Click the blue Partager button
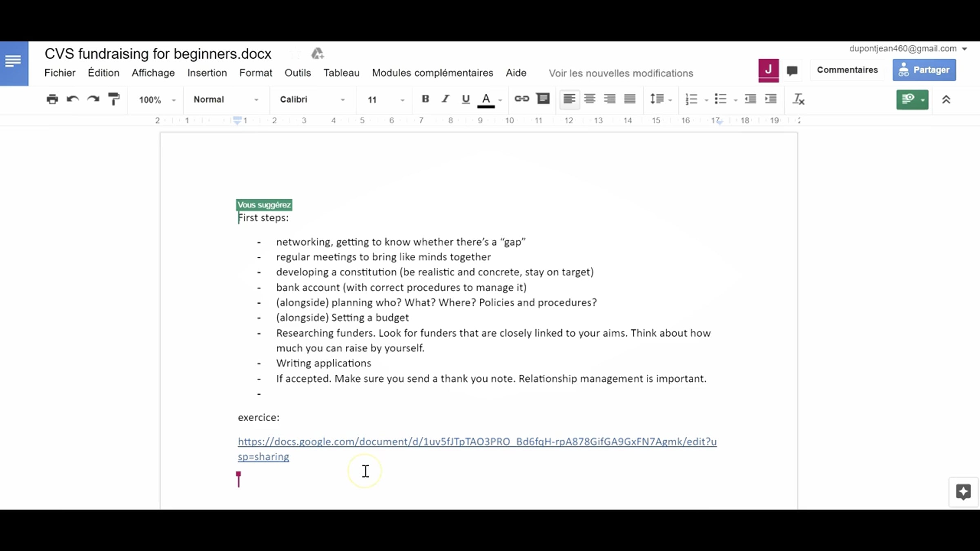 click(924, 70)
